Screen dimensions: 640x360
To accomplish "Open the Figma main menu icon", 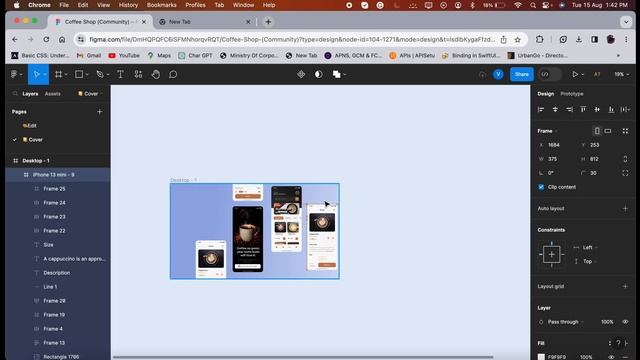I will point(14,74).
